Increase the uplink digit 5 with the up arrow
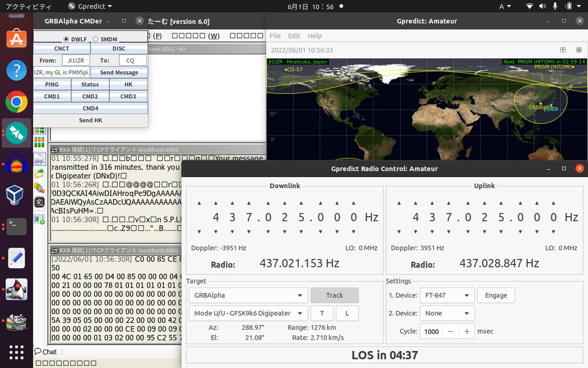 pos(502,203)
